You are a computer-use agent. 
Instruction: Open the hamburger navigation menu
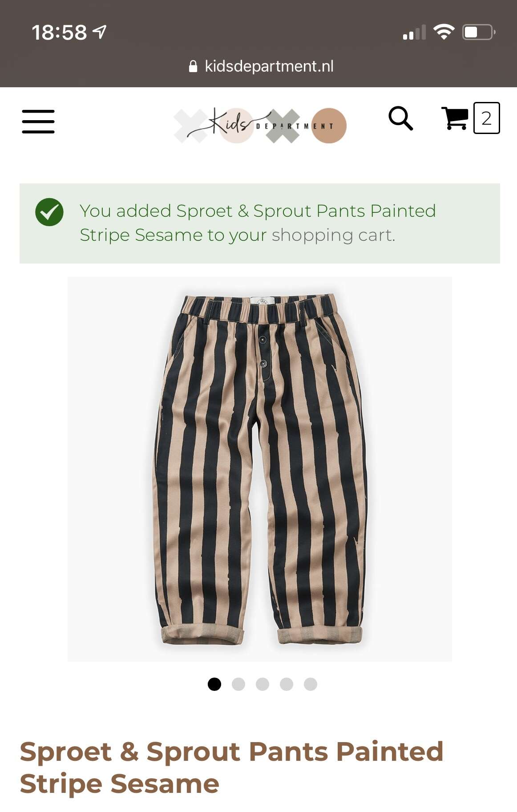click(38, 121)
